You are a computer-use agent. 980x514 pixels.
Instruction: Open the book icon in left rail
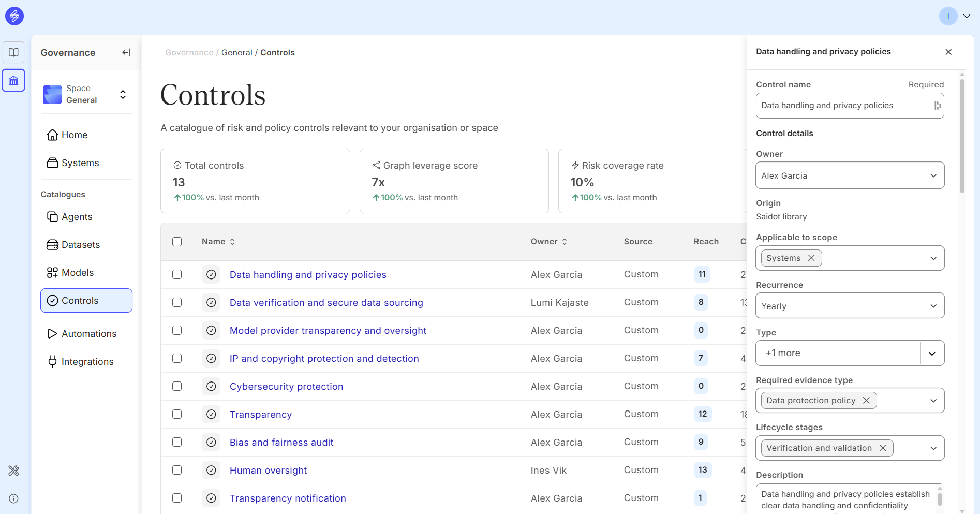tap(13, 52)
